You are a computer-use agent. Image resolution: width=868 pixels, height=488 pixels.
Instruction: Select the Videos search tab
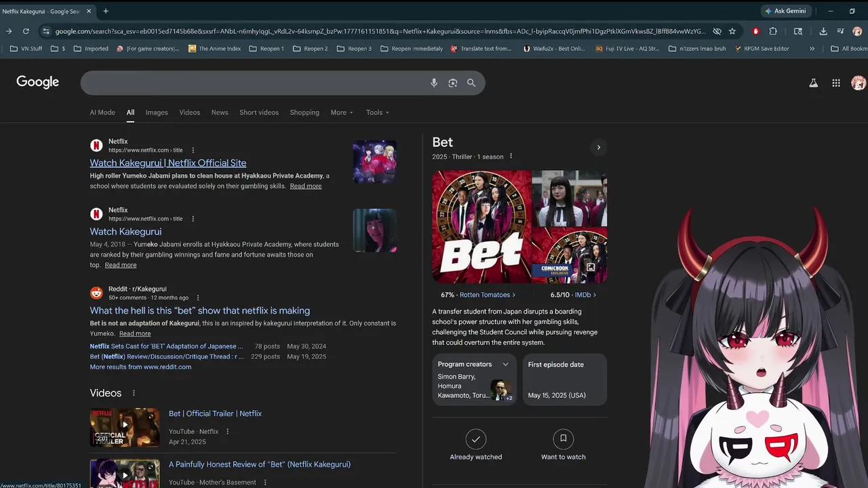pos(190,113)
